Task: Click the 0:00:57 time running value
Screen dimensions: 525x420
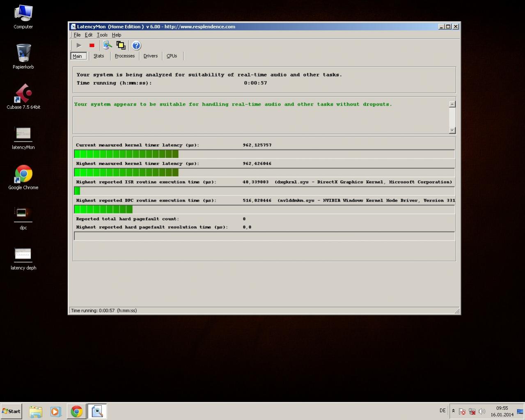Action: (x=255, y=83)
